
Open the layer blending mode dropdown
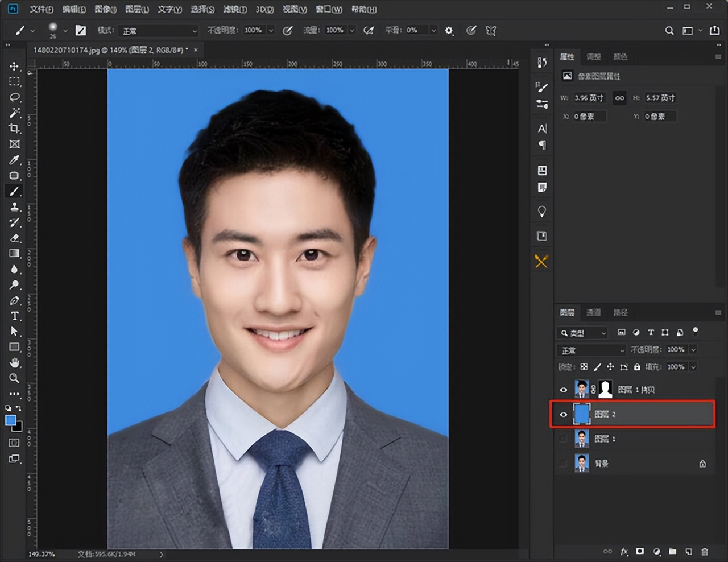(591, 350)
